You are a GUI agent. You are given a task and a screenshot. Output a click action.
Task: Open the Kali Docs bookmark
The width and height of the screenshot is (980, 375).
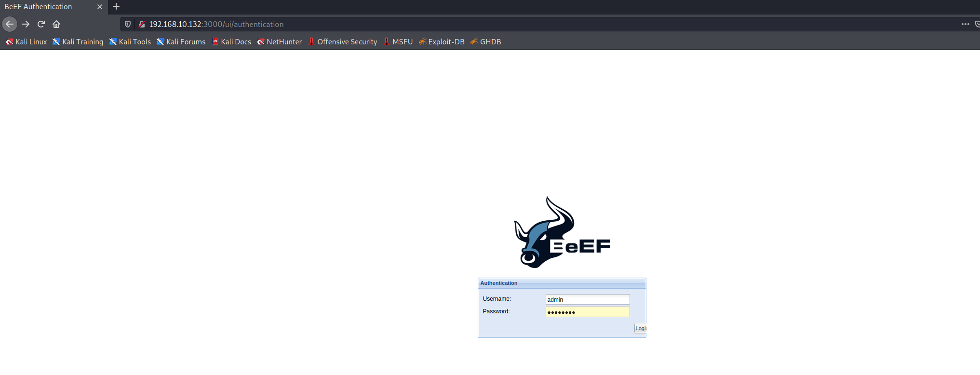pos(231,42)
